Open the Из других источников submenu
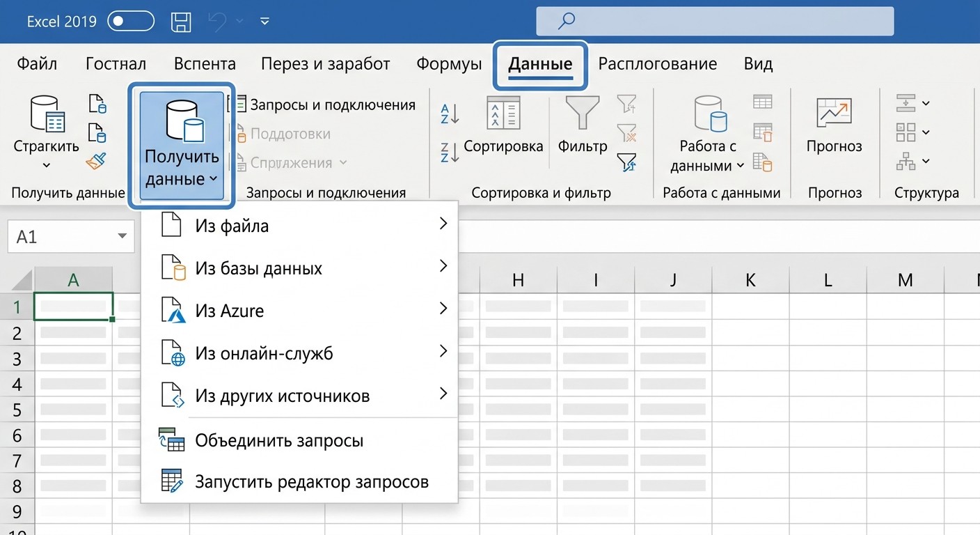This screenshot has width=980, height=535. tap(299, 395)
